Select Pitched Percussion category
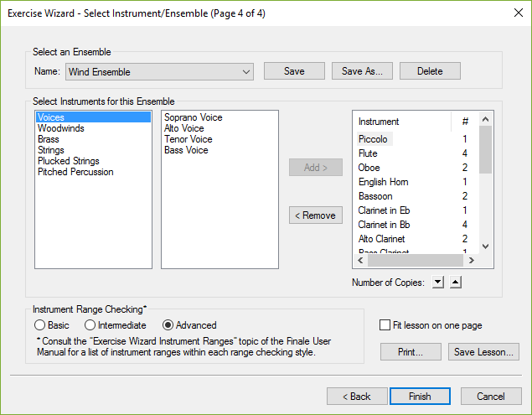This screenshot has width=532, height=415. pyautogui.click(x=75, y=172)
